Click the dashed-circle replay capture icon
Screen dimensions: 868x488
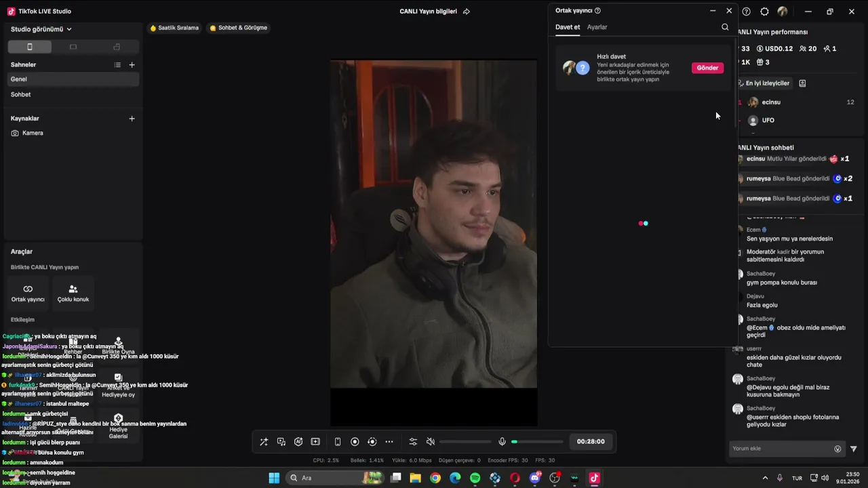372,441
